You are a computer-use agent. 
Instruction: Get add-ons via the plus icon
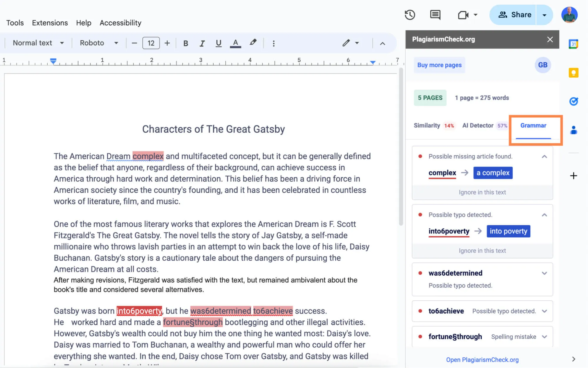[573, 176]
